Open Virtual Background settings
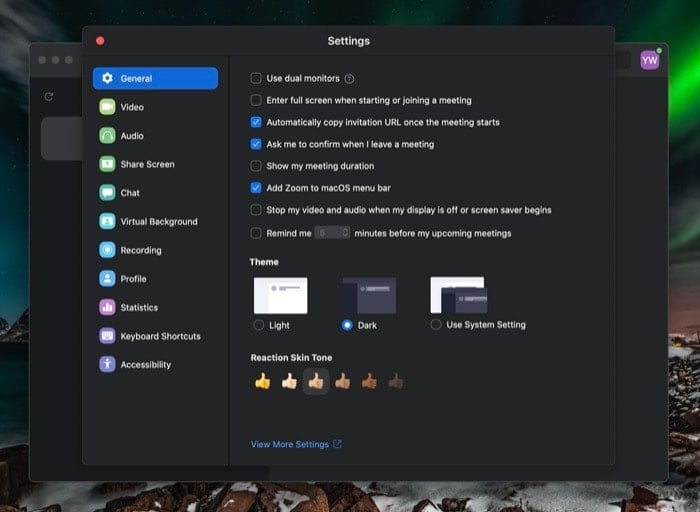 tap(155, 221)
